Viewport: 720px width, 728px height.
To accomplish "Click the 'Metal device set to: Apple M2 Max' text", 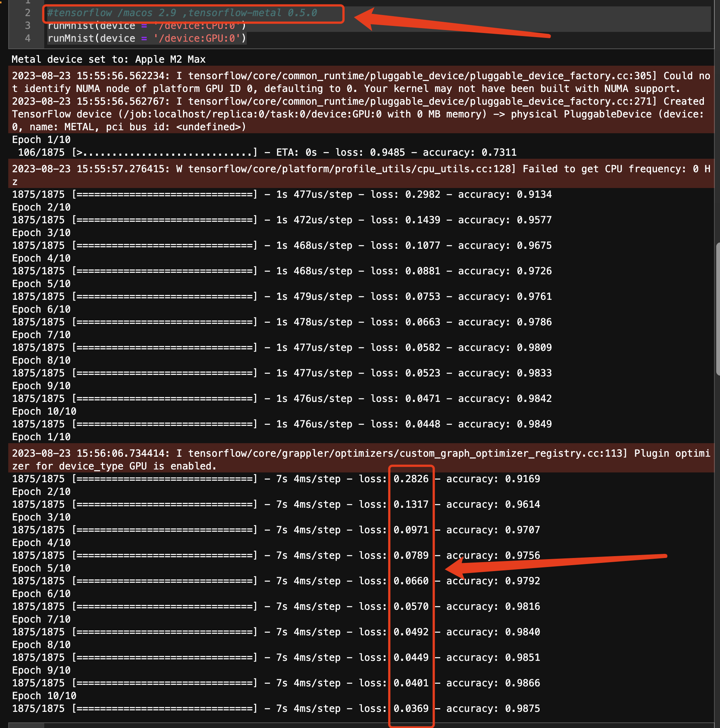I will click(108, 59).
